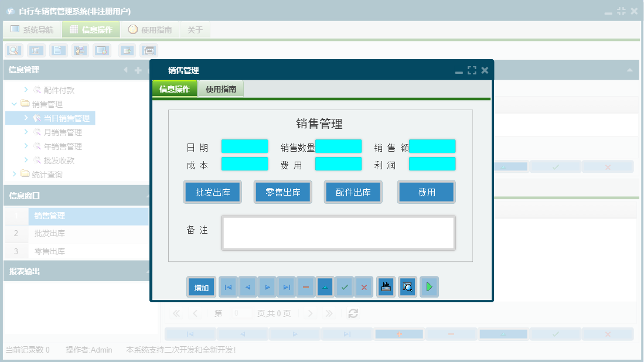Open print preview in the sales dialog toolbar
The width and height of the screenshot is (644, 362).
click(407, 286)
